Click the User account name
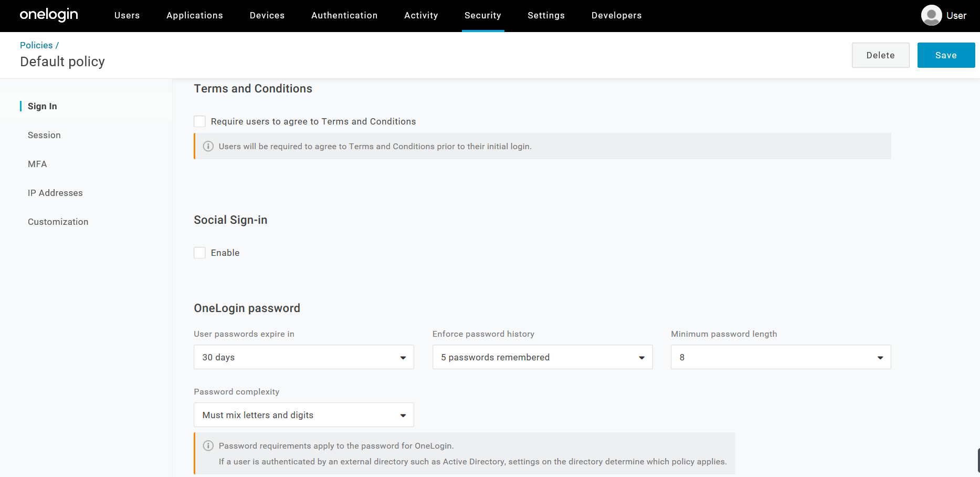Screen dimensions: 980x477 [956, 15]
